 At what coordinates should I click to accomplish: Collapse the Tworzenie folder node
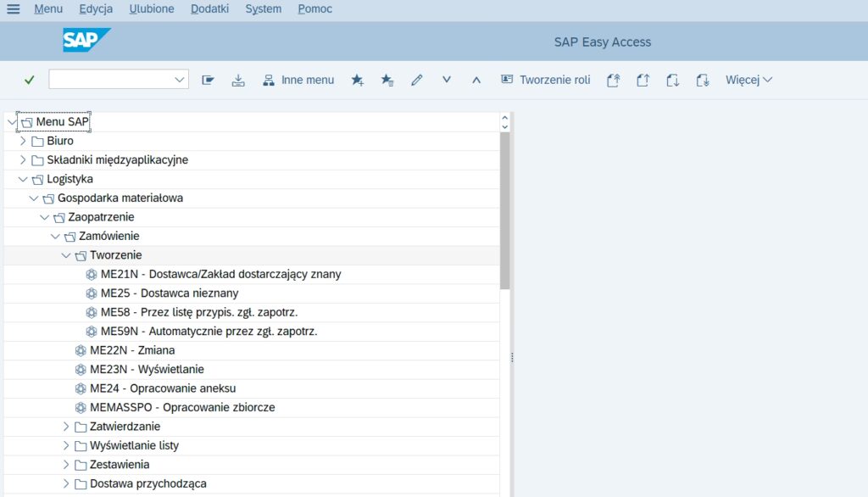(66, 255)
